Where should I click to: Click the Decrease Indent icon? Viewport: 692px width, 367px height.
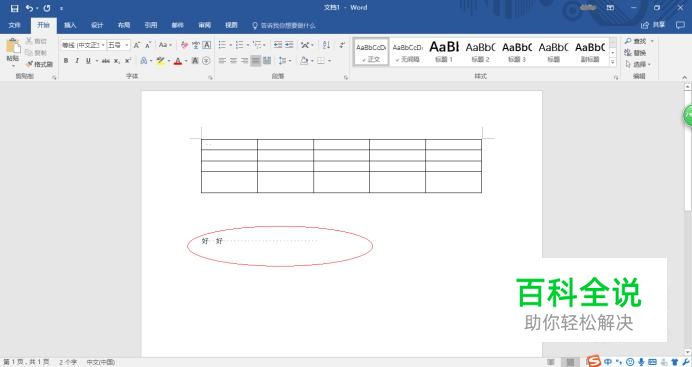tap(278, 45)
